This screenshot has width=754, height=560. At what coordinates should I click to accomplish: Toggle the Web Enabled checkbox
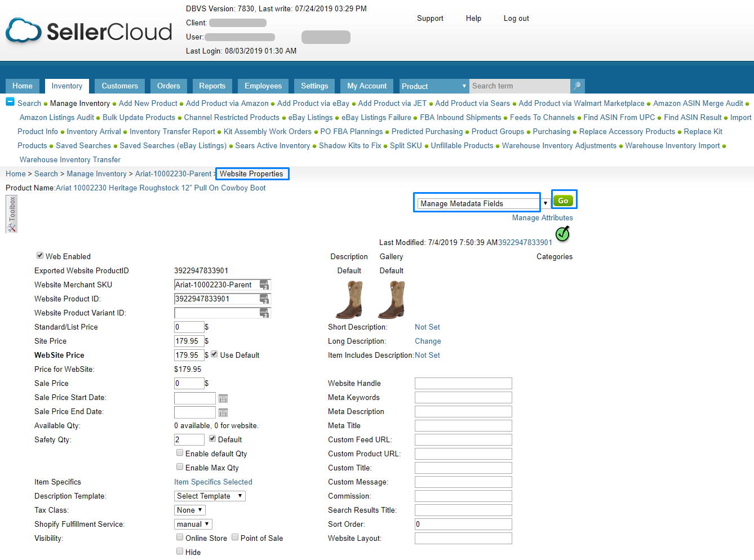tap(40, 255)
